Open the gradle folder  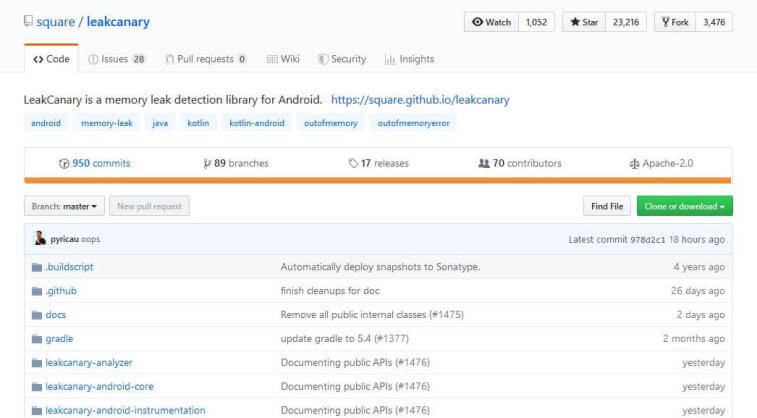point(59,339)
